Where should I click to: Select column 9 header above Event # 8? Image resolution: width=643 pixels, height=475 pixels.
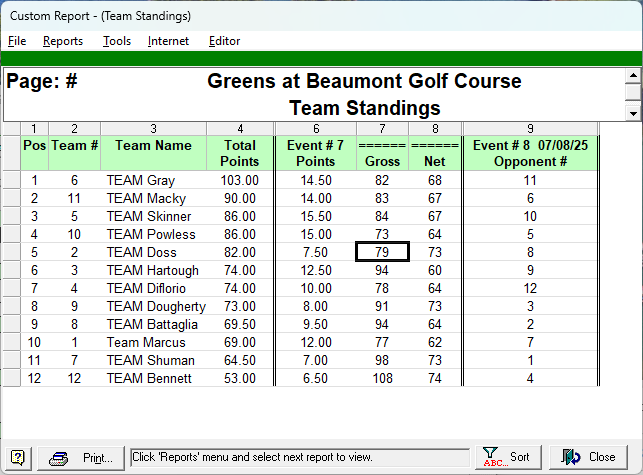[x=530, y=128]
